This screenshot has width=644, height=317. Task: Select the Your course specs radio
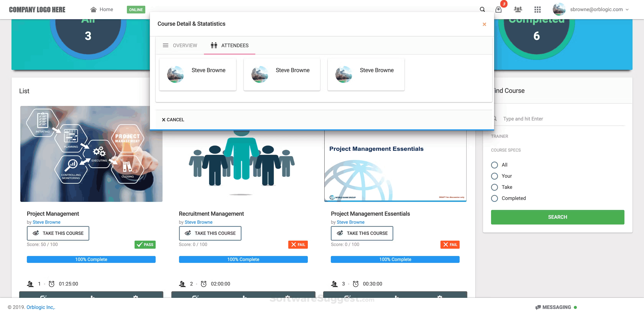click(494, 176)
